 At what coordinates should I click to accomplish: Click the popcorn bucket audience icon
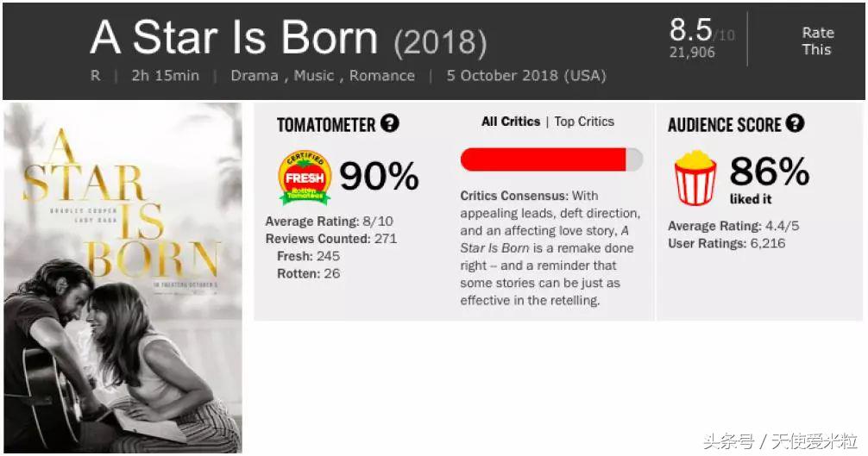[x=695, y=178]
